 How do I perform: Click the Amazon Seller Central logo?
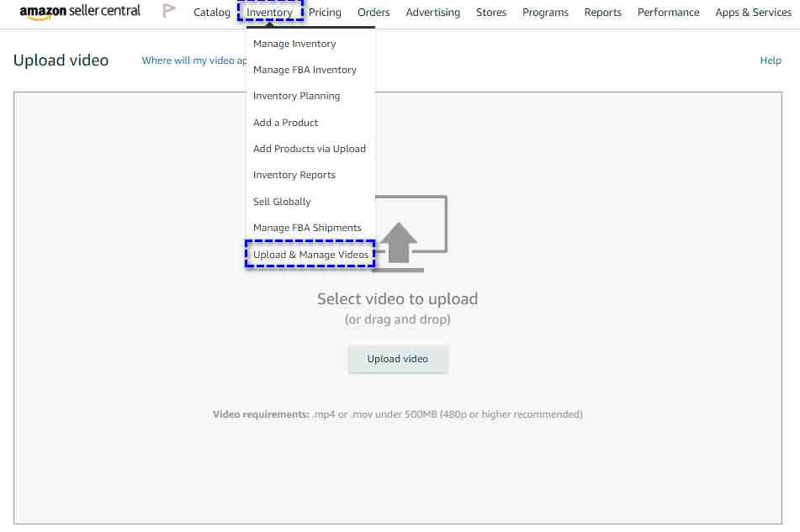click(80, 12)
